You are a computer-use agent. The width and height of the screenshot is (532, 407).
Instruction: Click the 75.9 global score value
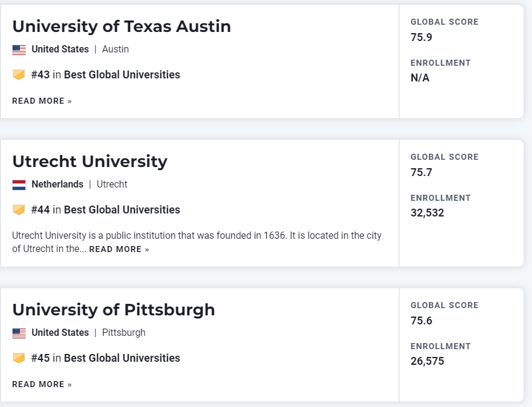pos(421,37)
